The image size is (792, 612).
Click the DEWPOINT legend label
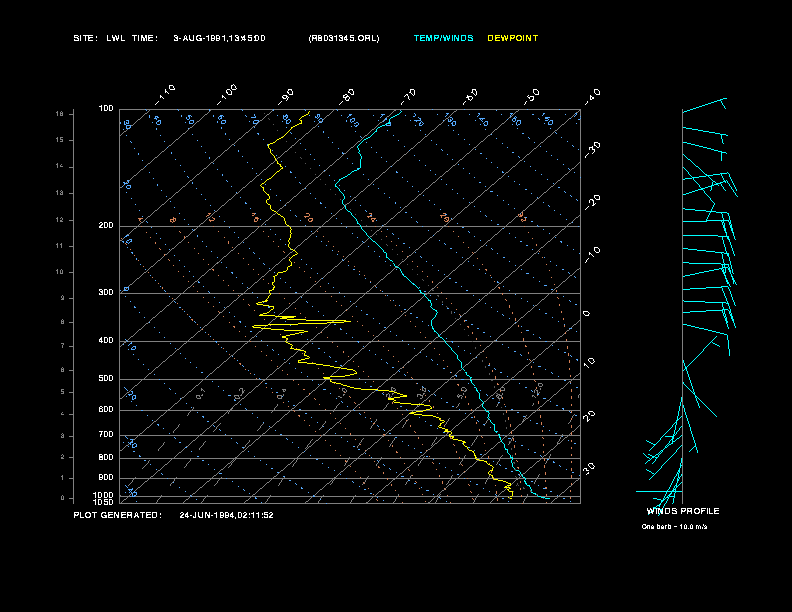click(x=513, y=38)
